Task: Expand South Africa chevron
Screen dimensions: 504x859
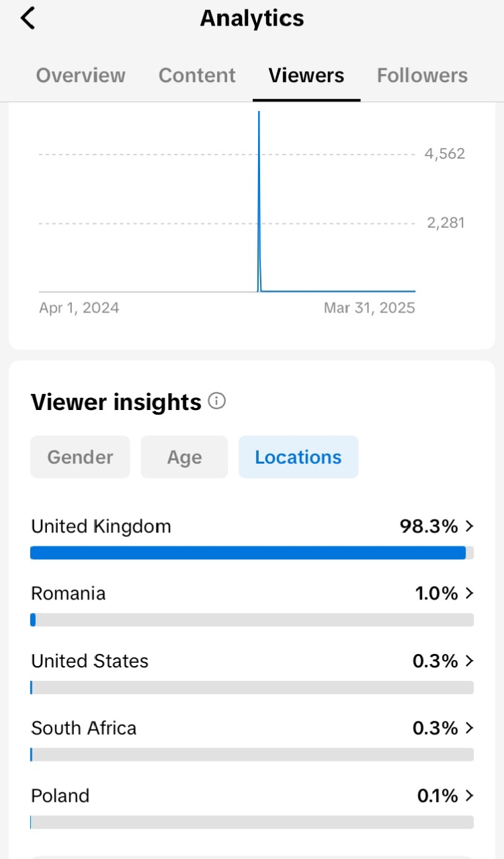Action: click(469, 728)
